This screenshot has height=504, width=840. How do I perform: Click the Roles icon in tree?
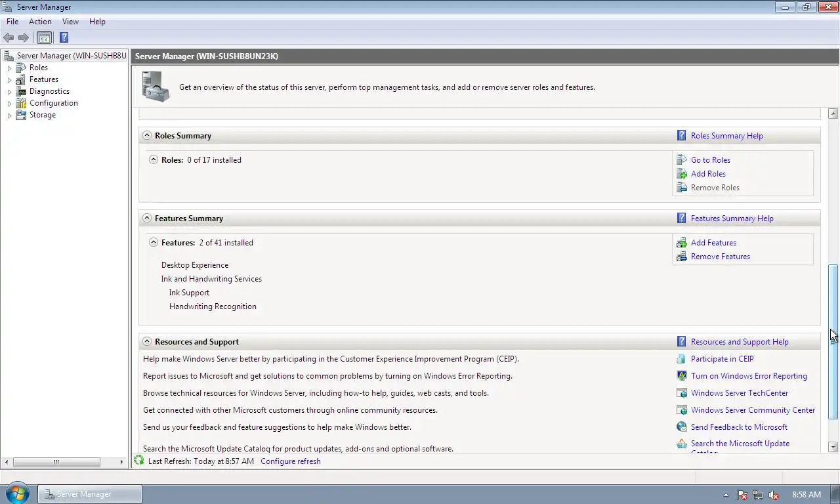[21, 68]
